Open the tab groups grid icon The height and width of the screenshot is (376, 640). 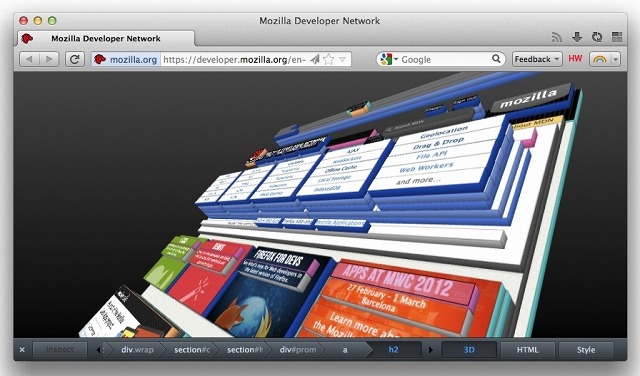point(617,37)
